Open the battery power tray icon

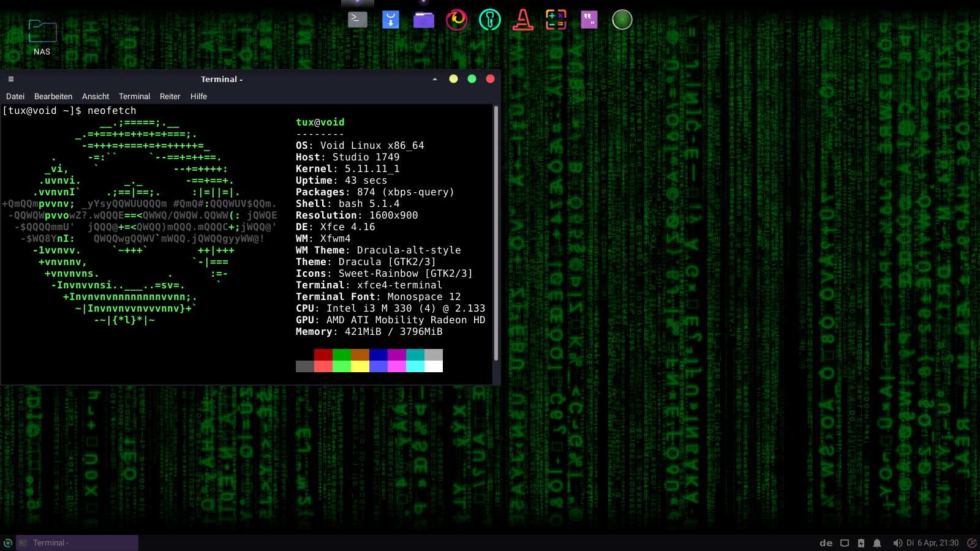point(861,543)
